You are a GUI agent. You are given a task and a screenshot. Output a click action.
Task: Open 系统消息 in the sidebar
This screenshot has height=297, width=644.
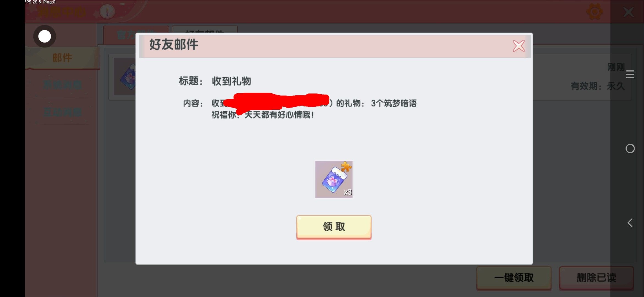point(62,85)
